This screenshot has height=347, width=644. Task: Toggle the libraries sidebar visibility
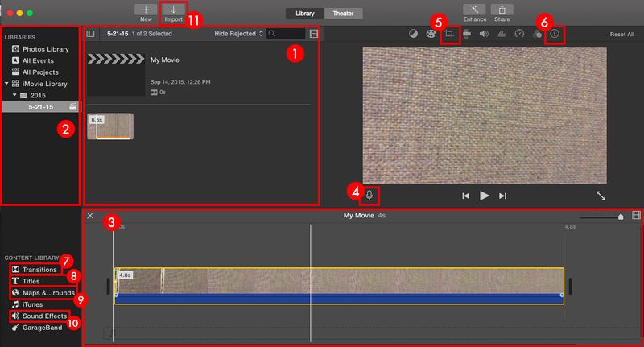[90, 34]
